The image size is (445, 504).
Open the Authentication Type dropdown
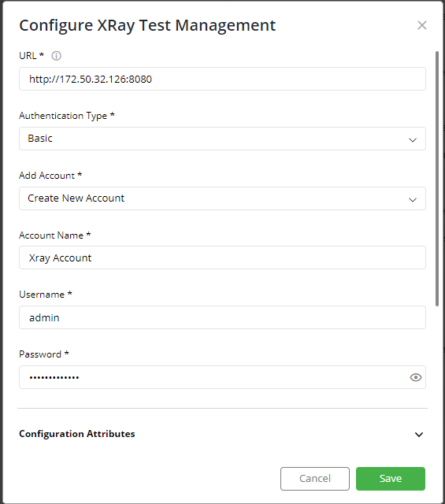(x=222, y=139)
